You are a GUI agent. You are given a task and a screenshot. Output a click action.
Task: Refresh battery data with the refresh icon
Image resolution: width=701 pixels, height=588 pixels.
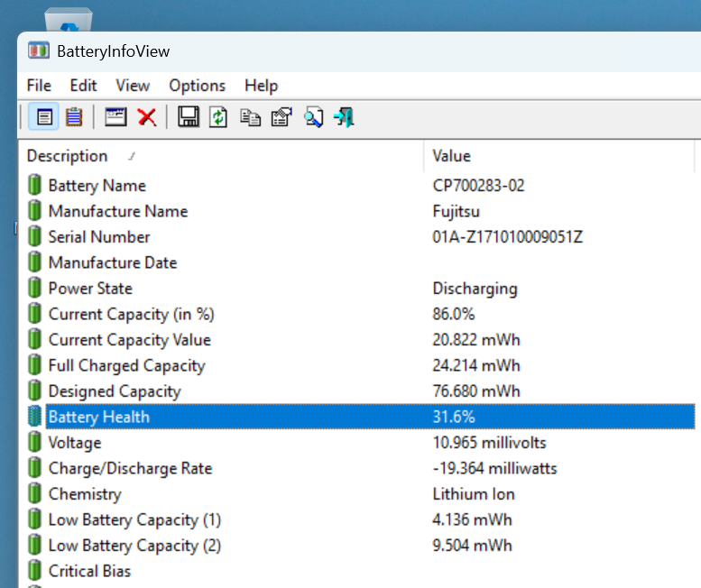[x=218, y=117]
